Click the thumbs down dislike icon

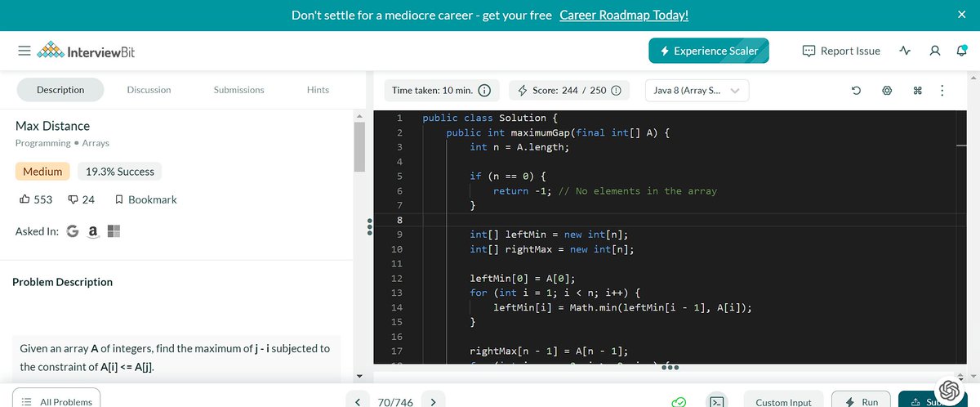click(73, 199)
